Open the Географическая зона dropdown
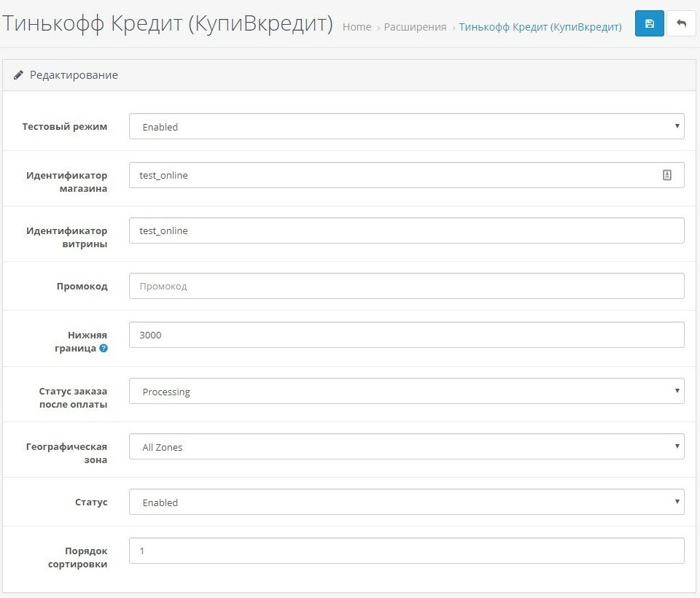Screen dimensions: 700x598 coord(407,446)
